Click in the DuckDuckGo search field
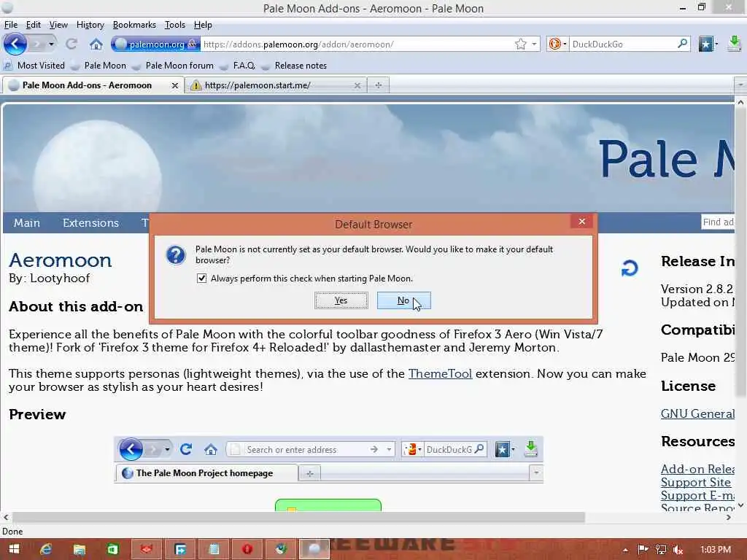The height and width of the screenshot is (560, 747). tap(623, 44)
